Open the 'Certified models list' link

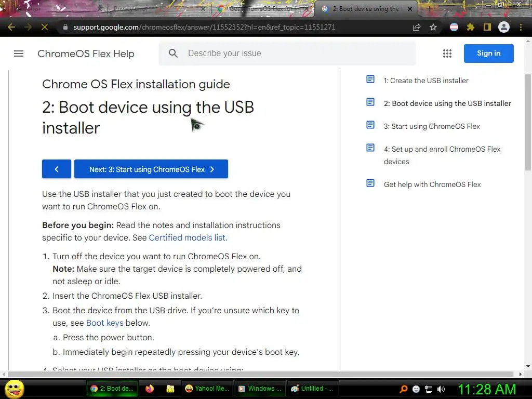(x=188, y=237)
